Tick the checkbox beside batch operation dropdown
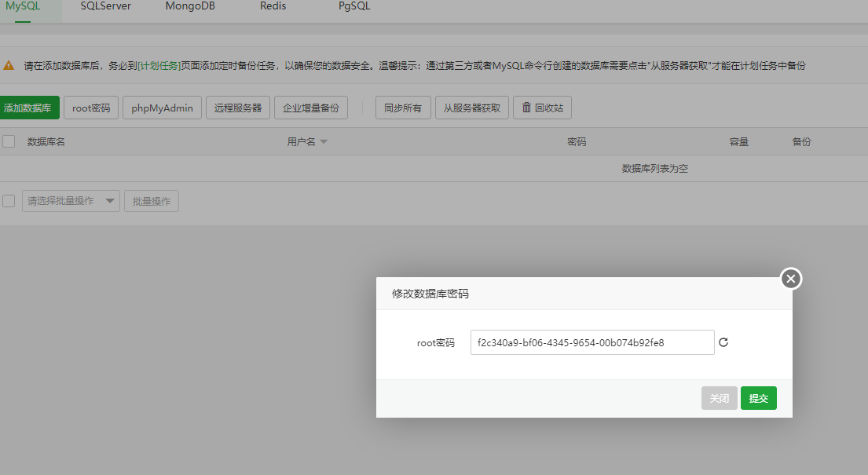Image resolution: width=868 pixels, height=475 pixels. click(x=9, y=200)
